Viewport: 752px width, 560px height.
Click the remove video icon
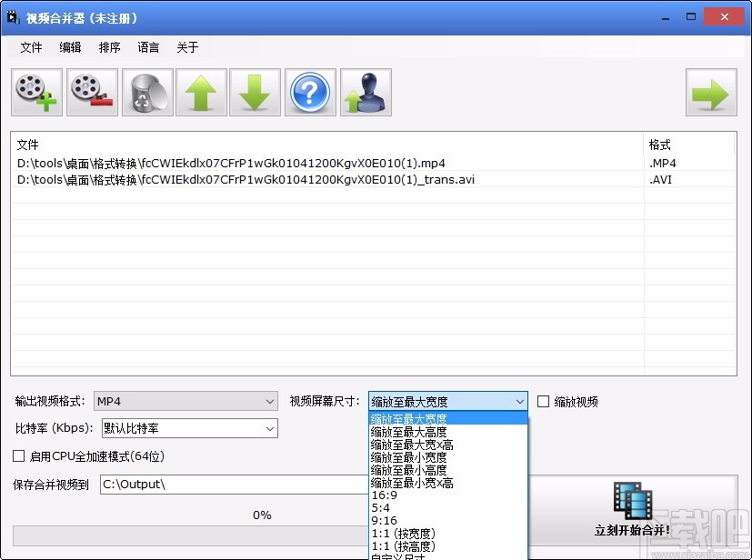click(91, 92)
